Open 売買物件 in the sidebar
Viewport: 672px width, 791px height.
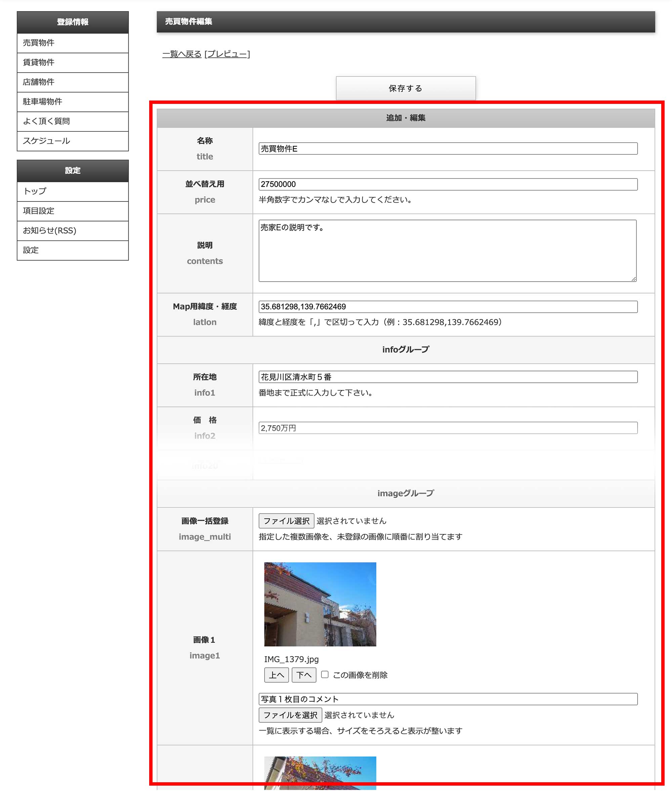pyautogui.click(x=72, y=43)
